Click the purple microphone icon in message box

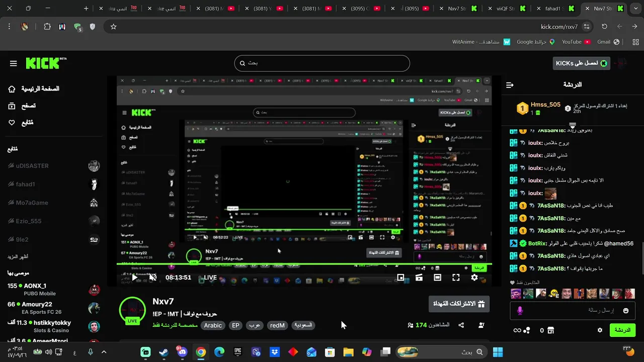click(520, 311)
